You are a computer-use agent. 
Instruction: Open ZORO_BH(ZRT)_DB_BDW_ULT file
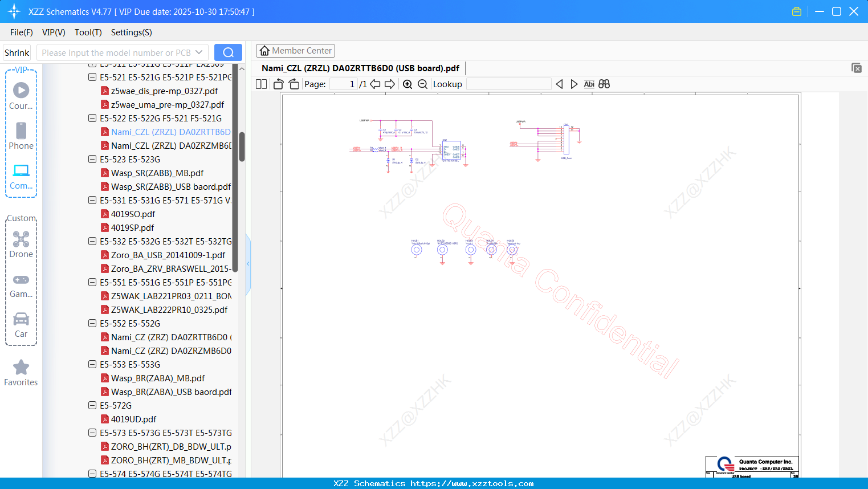coord(171,446)
